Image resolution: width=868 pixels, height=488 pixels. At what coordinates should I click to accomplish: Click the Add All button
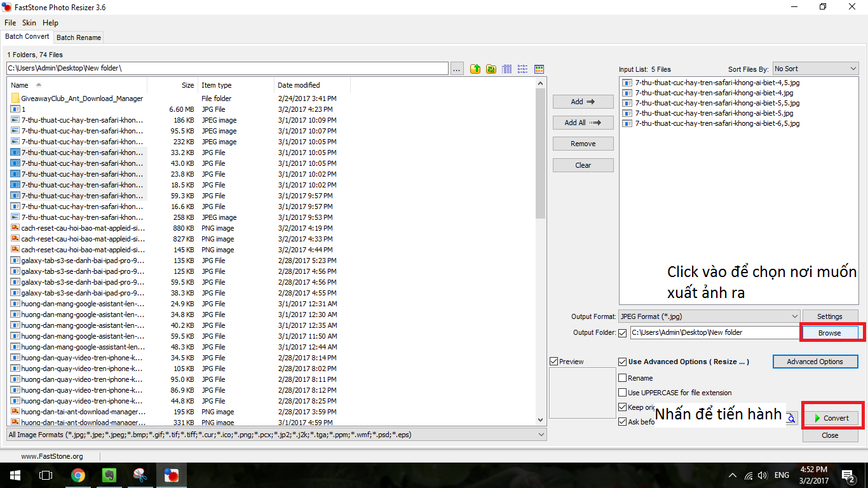coord(583,123)
